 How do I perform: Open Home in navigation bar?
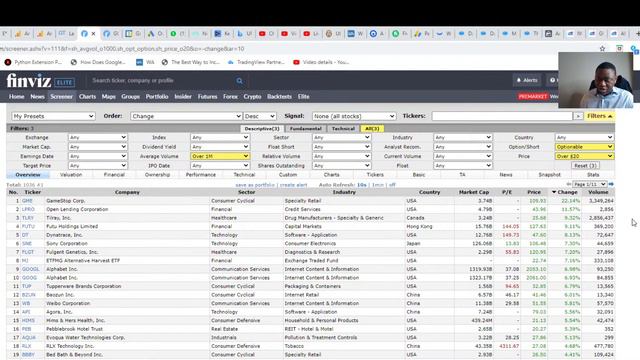[x=17, y=97]
